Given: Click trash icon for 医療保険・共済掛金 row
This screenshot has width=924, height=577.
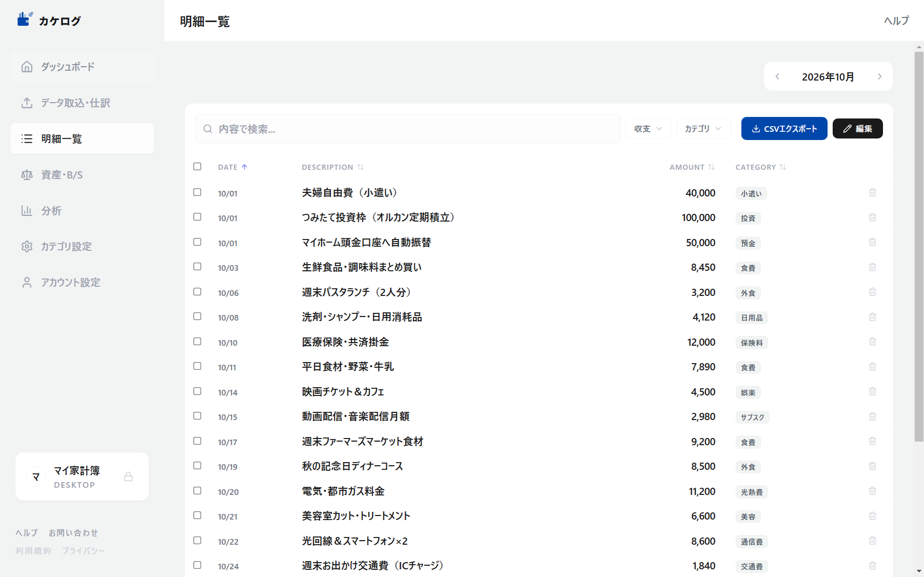Looking at the screenshot, I should [x=872, y=342].
